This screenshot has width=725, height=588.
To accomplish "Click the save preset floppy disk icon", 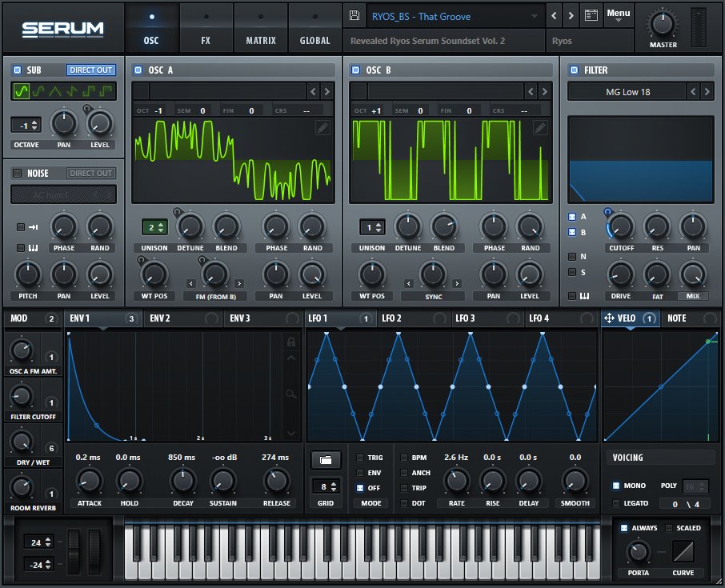I will pyautogui.click(x=354, y=16).
